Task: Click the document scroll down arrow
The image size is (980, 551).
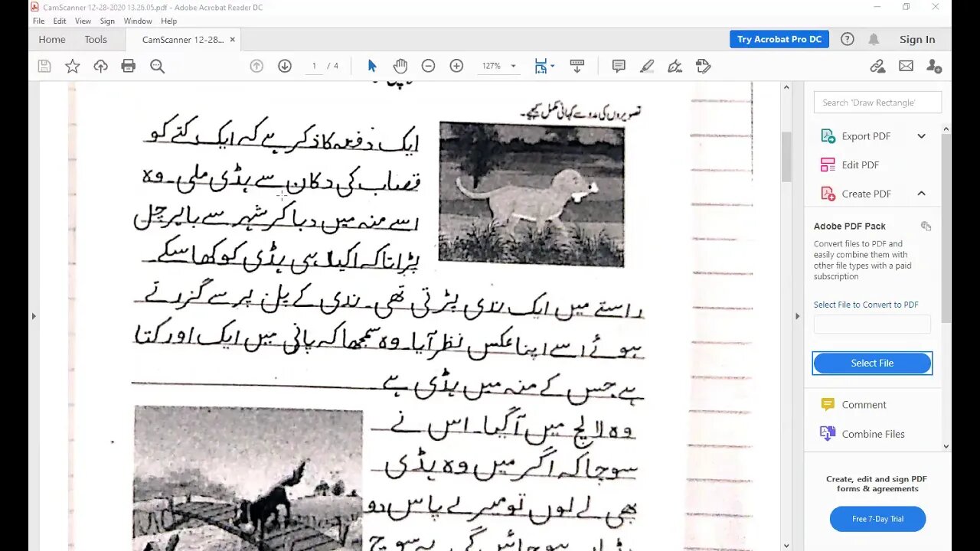Action: click(786, 544)
